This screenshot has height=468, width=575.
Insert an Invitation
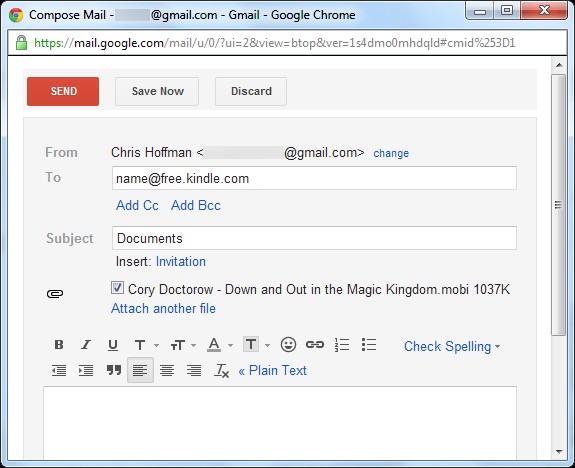(181, 262)
